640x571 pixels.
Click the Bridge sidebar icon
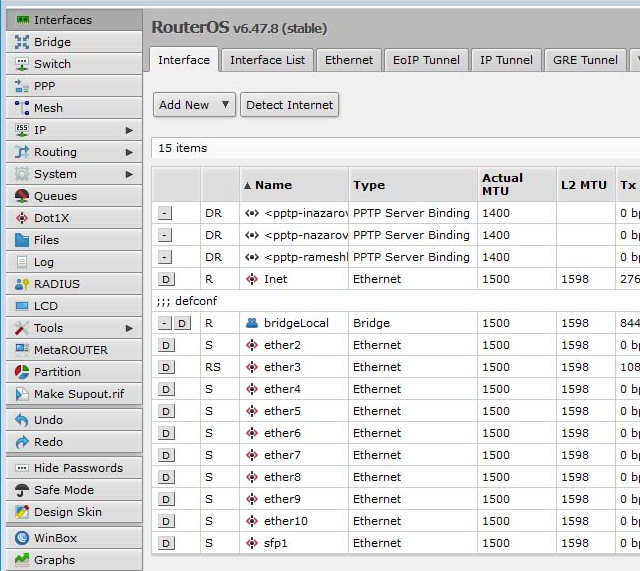coord(22,42)
